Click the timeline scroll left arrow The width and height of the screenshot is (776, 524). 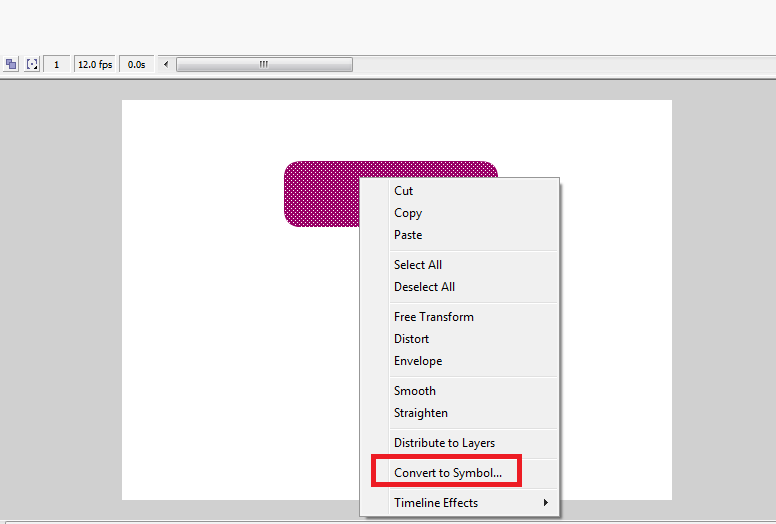166,64
